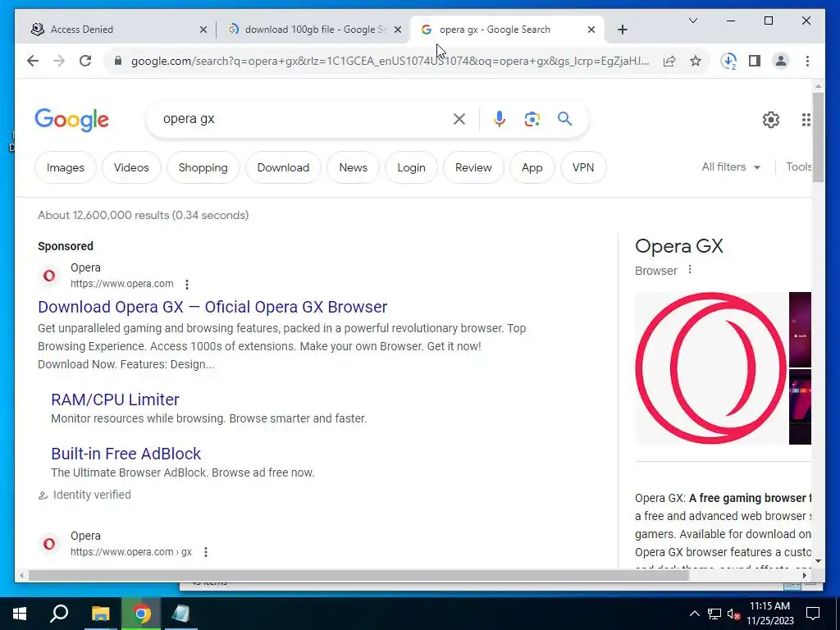Switch to the download 100gb file tab
This screenshot has height=630, width=840.
point(313,30)
